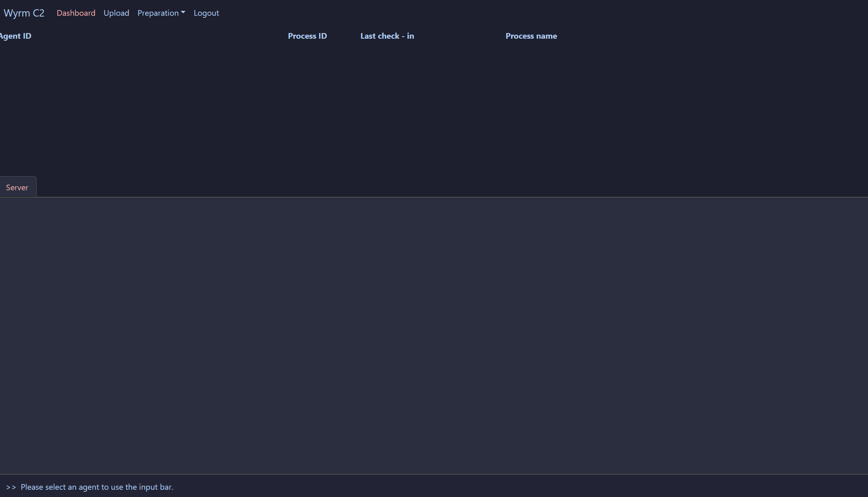Click the agent selection prompt message

(97, 487)
